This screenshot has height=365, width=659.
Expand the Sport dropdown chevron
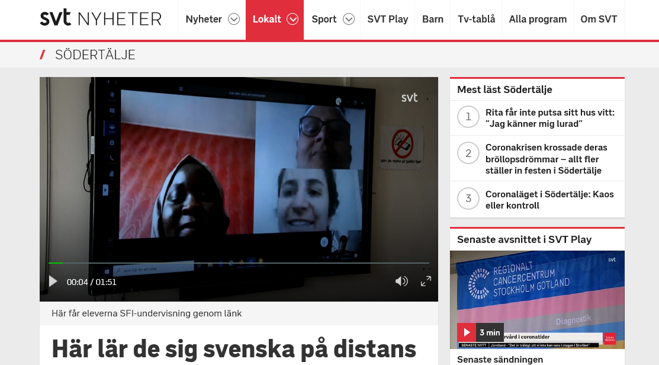coord(348,19)
